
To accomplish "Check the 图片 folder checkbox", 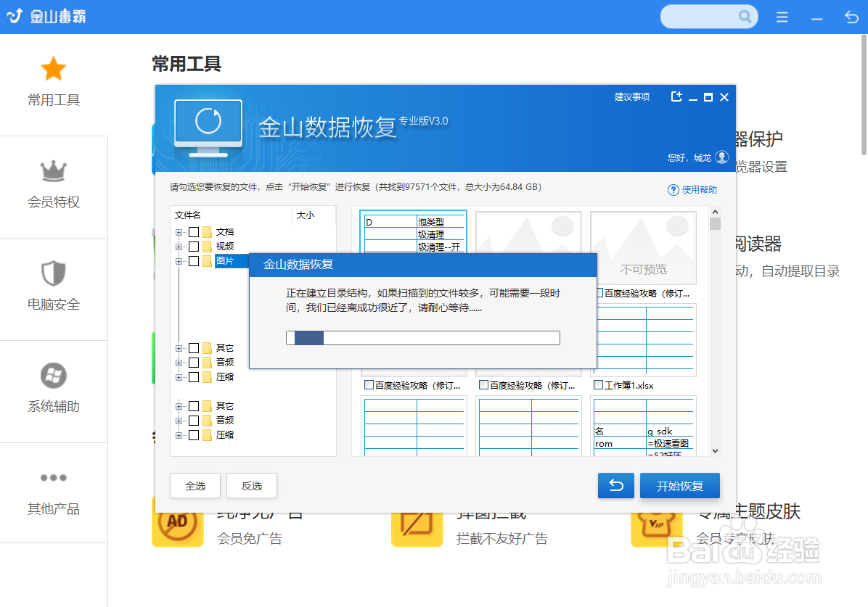I will point(194,261).
